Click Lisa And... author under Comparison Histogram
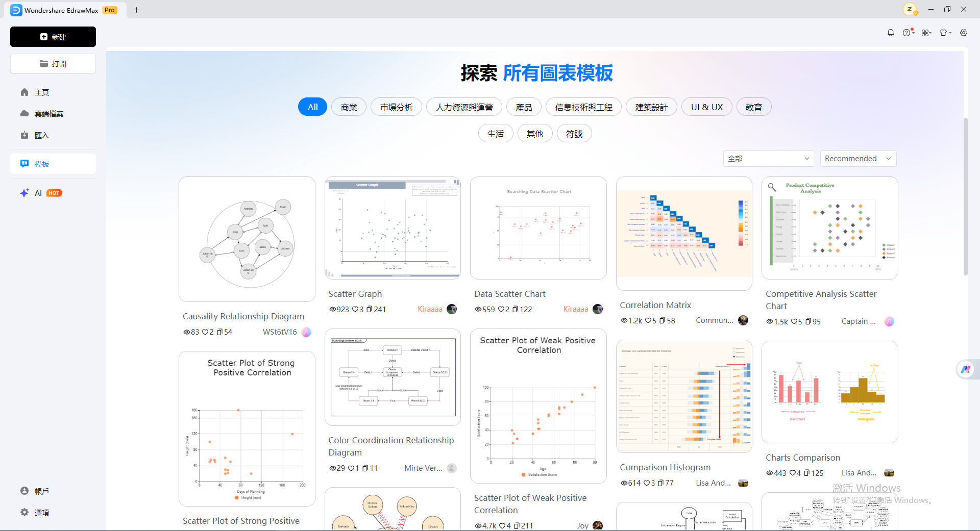Screen dimensions: 980x531 (x=713, y=483)
